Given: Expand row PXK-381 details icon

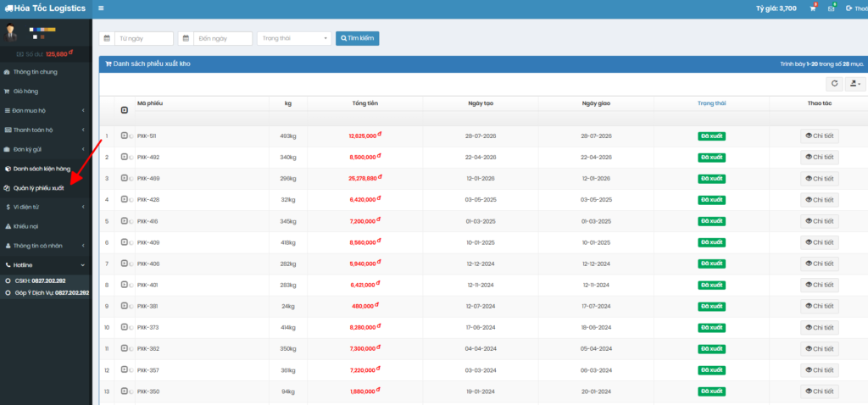Looking at the screenshot, I should [125, 306].
